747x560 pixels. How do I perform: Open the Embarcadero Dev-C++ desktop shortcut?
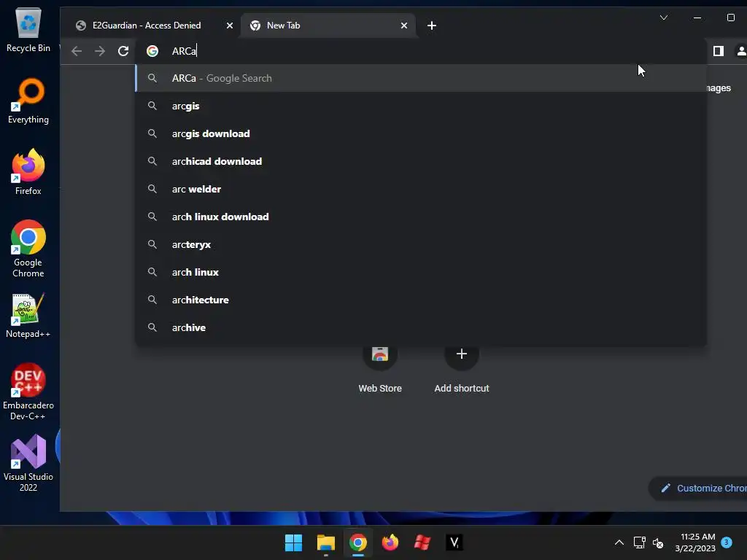[28, 392]
